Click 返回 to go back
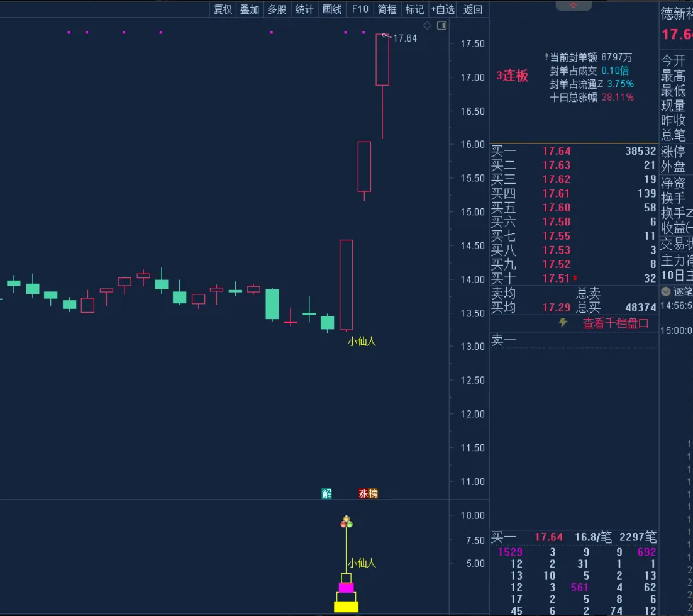693x616 pixels. pos(473,9)
